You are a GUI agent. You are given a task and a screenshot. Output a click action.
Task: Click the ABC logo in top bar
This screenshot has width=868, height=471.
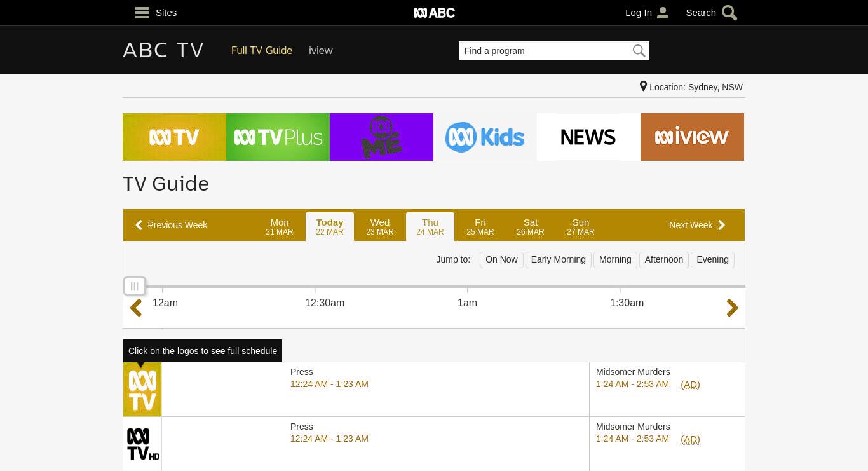click(x=434, y=13)
